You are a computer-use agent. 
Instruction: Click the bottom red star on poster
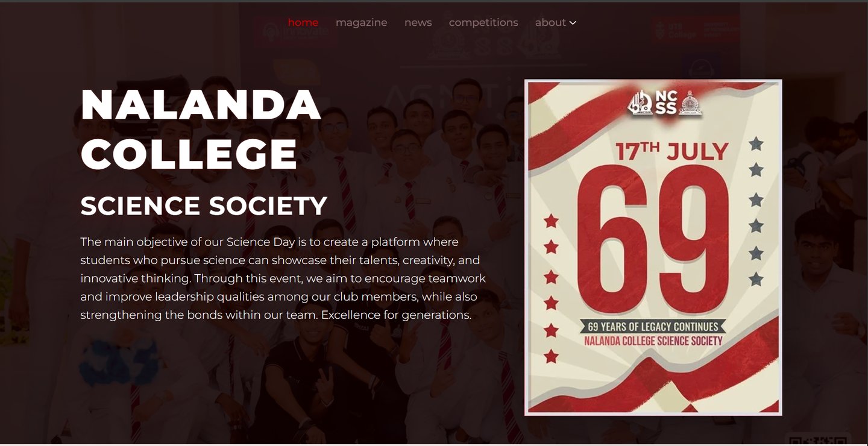point(551,357)
